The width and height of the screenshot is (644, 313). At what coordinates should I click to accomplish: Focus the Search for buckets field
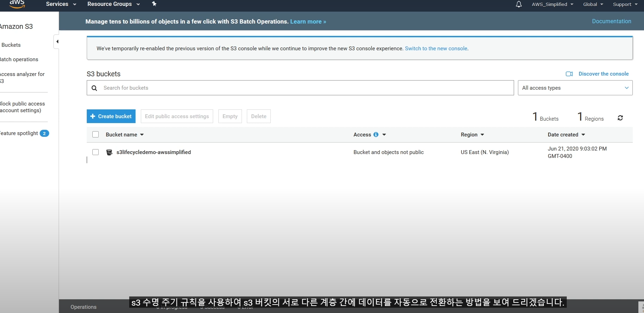(x=300, y=88)
